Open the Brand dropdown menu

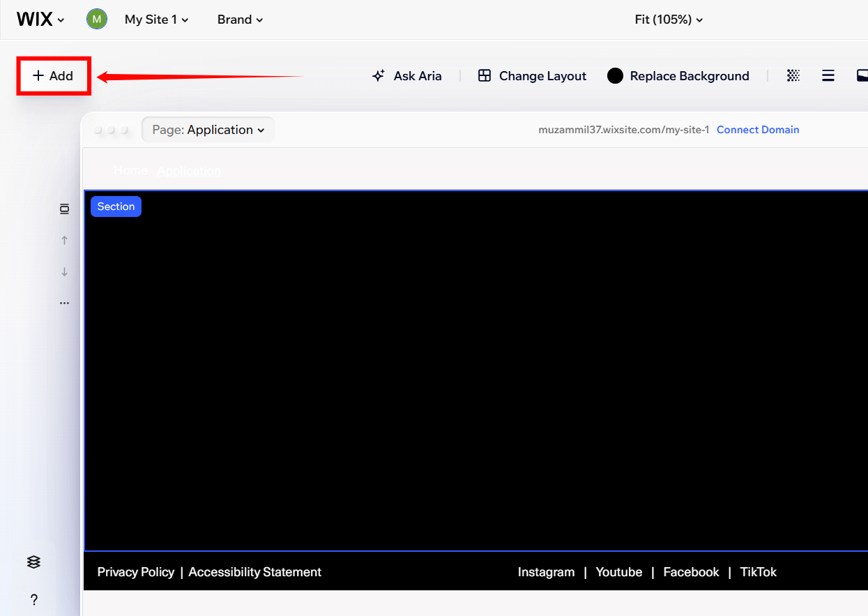[240, 20]
